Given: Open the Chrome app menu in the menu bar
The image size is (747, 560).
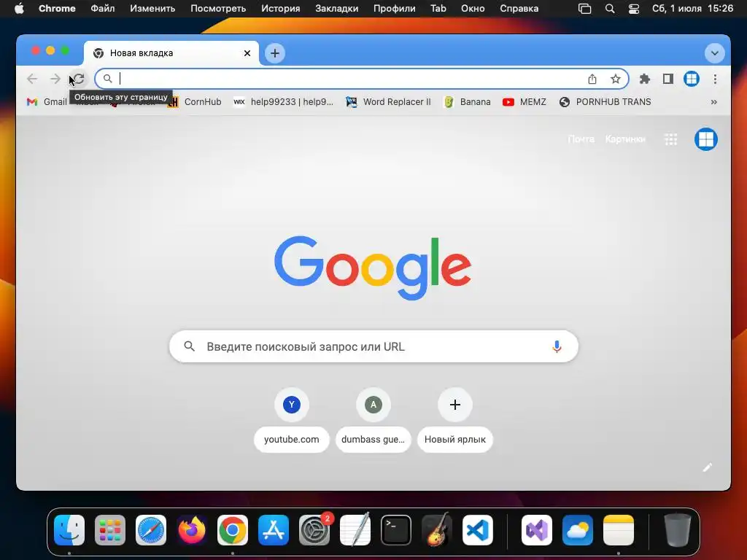Looking at the screenshot, I should click(x=57, y=9).
